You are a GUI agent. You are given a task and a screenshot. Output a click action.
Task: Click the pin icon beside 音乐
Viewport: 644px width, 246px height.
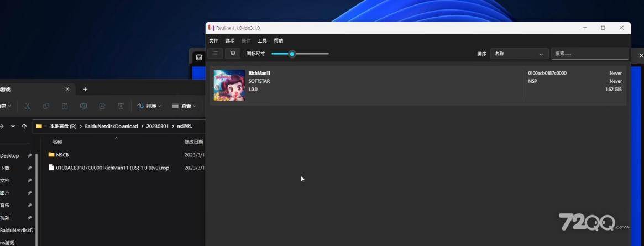pyautogui.click(x=29, y=205)
